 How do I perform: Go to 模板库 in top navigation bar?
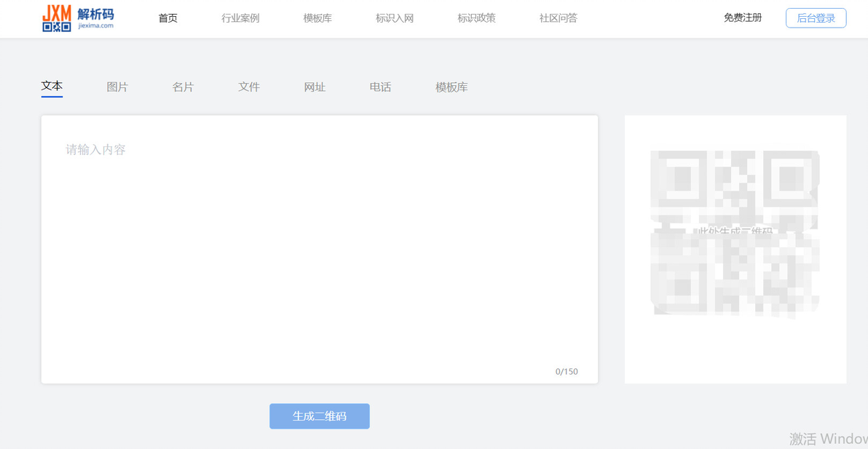click(x=317, y=18)
